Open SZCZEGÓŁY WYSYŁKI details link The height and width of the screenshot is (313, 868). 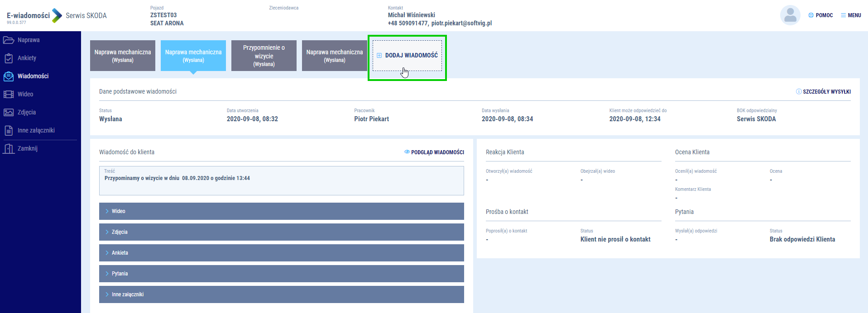pos(823,92)
